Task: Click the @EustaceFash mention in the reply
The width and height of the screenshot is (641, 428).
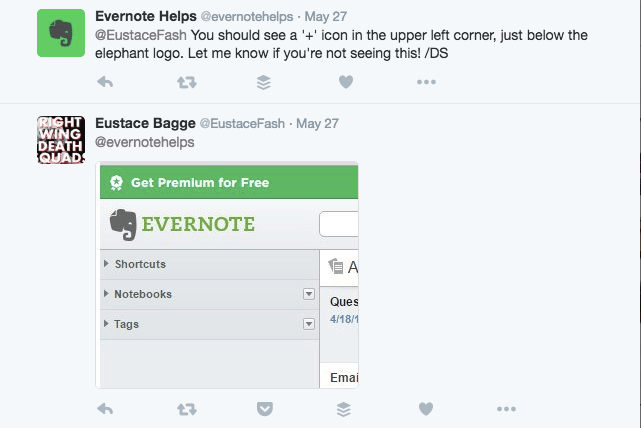Action: (x=141, y=35)
